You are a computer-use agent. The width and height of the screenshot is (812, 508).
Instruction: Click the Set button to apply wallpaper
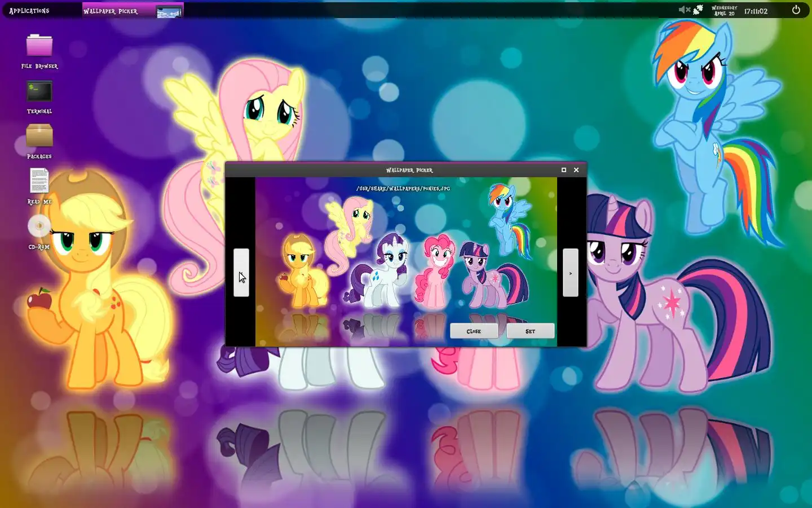[531, 331]
